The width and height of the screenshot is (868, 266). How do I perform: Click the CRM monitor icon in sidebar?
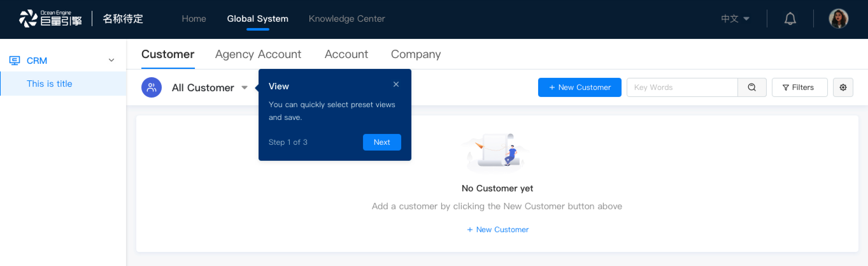15,60
